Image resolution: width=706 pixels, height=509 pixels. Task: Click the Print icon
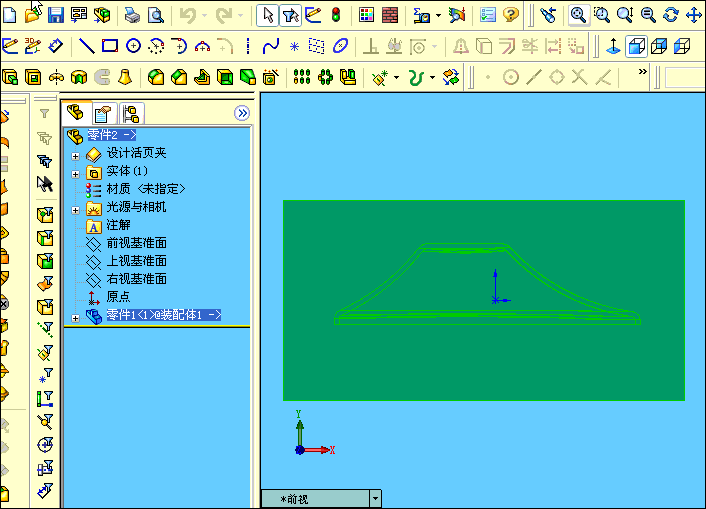point(132,15)
